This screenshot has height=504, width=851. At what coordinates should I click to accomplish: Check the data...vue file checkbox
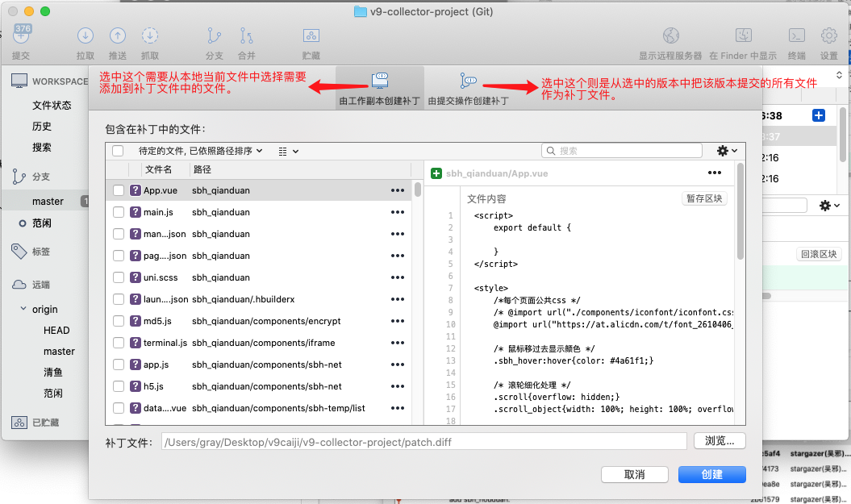coord(119,408)
